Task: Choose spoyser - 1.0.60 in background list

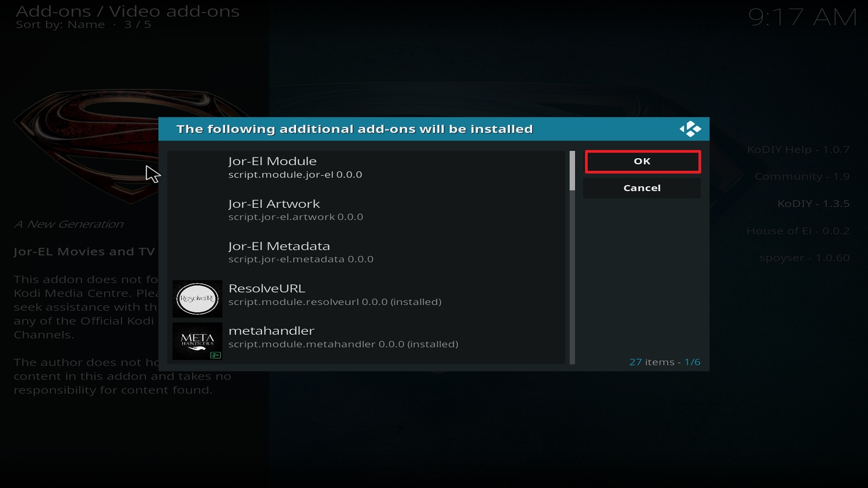Action: point(805,258)
